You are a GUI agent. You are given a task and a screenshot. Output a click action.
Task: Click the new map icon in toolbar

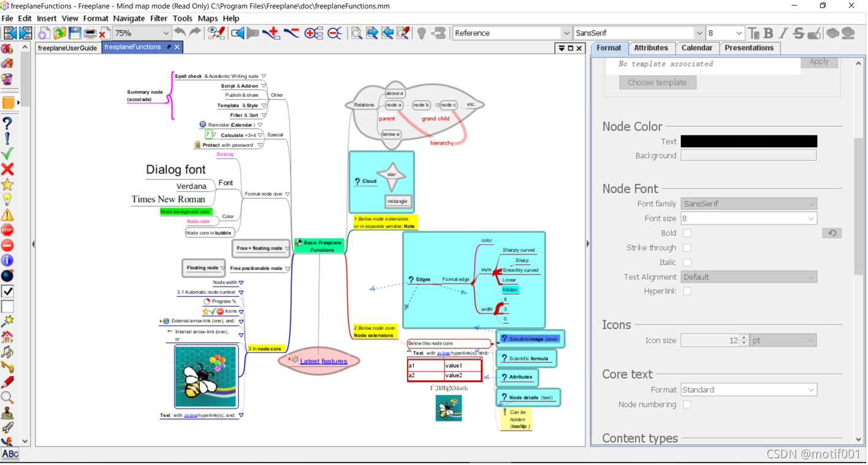coord(44,33)
